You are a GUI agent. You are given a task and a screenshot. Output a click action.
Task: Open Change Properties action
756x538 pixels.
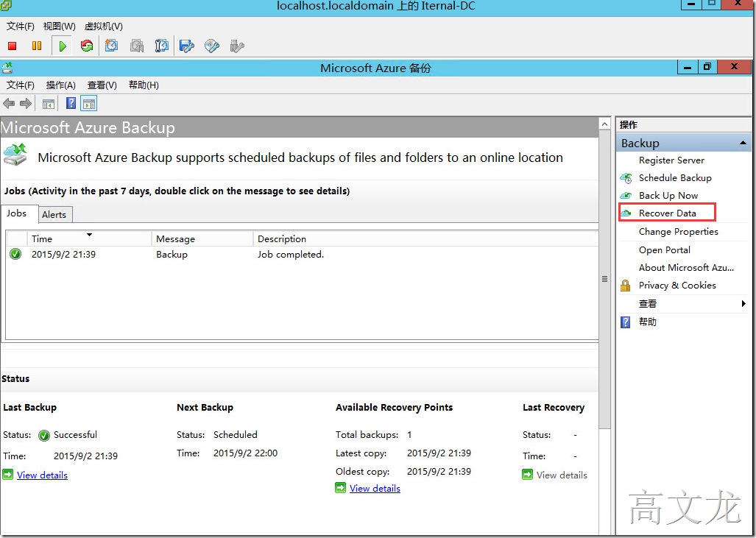(x=679, y=231)
